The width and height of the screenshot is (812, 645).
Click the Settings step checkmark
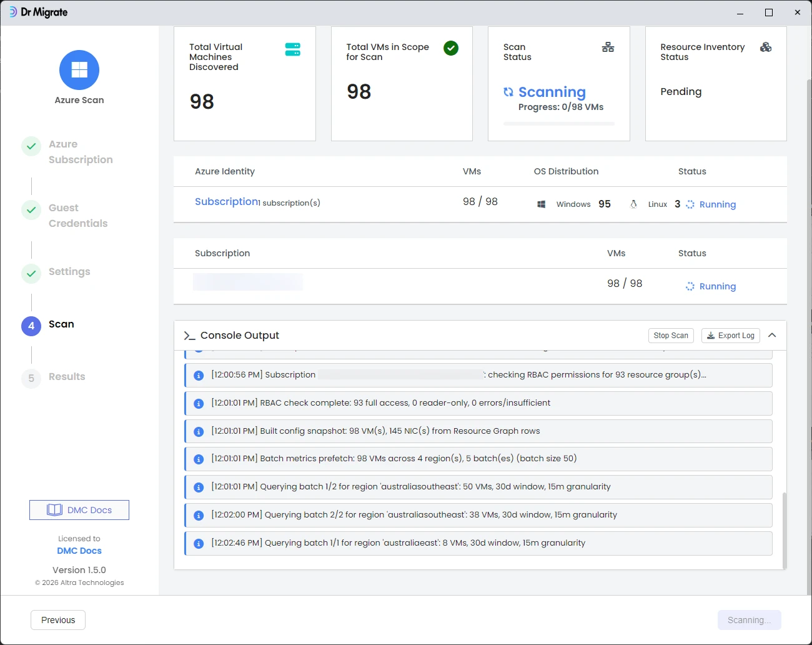[x=31, y=274]
